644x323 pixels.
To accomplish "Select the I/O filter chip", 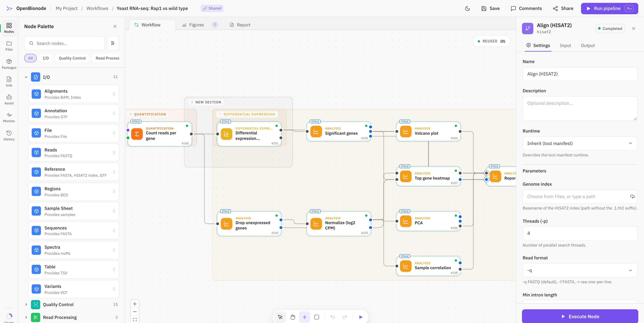I will pyautogui.click(x=46, y=58).
